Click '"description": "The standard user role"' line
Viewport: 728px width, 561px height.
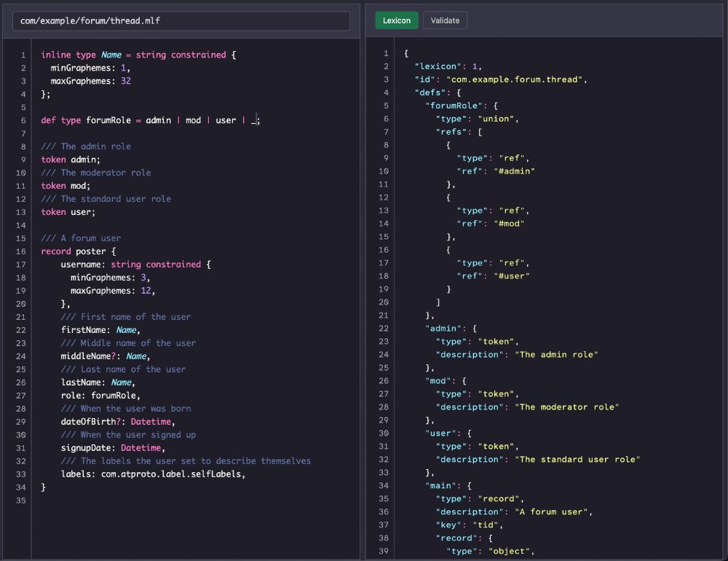pos(538,460)
